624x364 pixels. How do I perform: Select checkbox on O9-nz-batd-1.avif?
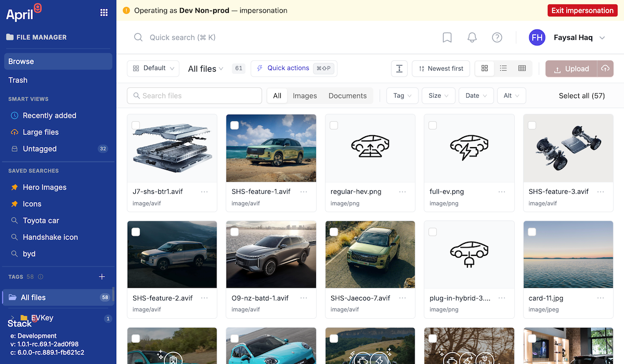point(235,232)
